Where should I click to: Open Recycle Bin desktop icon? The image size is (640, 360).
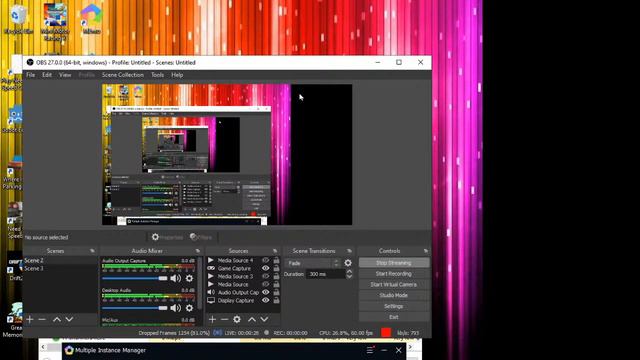click(x=18, y=20)
